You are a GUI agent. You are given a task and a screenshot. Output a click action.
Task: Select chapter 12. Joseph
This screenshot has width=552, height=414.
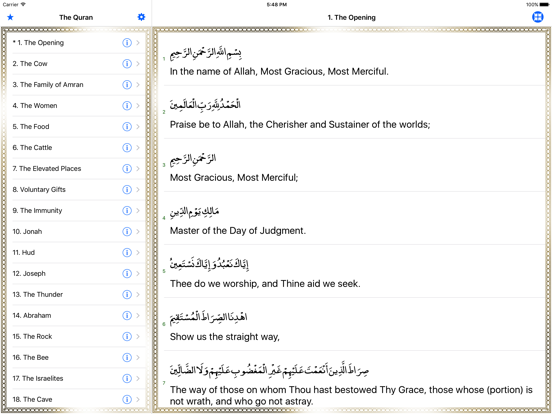pos(76,274)
